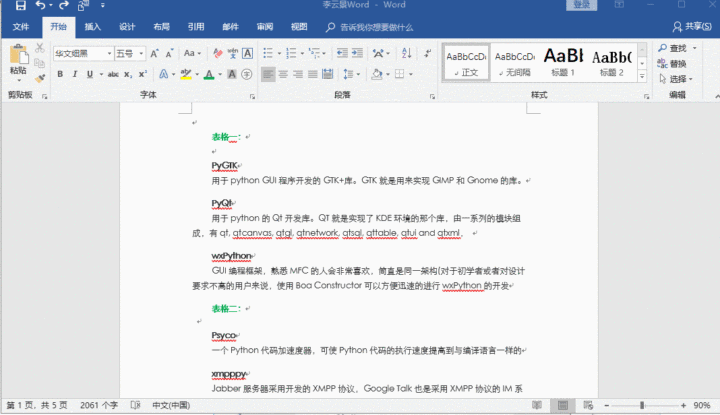
Task: Click the 共享 share button
Action: pyautogui.click(x=693, y=27)
